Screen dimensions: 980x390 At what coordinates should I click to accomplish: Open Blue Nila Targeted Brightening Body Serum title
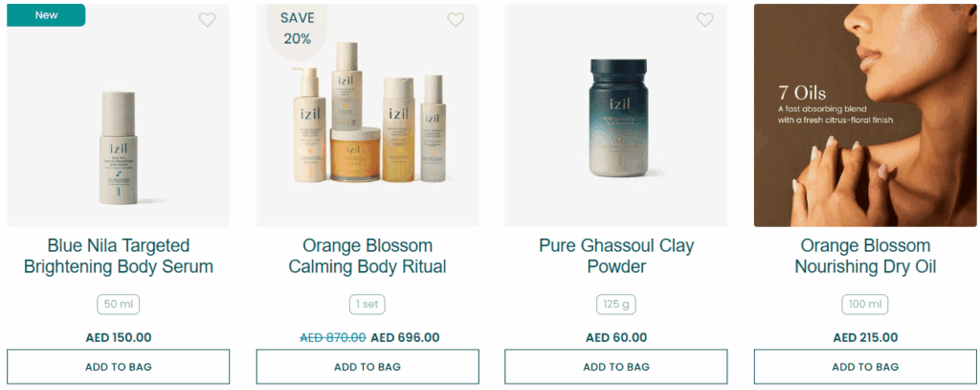(118, 256)
